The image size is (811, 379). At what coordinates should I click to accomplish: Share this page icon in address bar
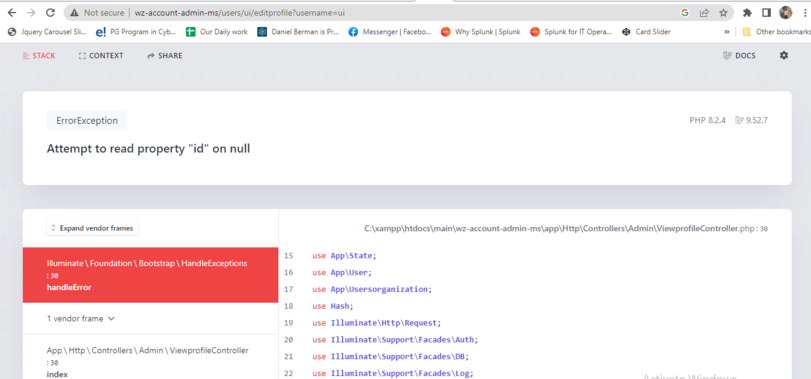[704, 13]
